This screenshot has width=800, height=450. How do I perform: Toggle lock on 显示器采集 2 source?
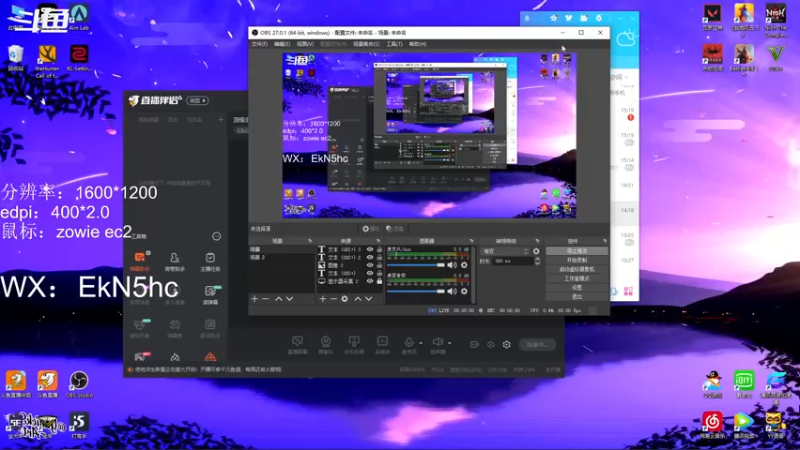click(379, 281)
